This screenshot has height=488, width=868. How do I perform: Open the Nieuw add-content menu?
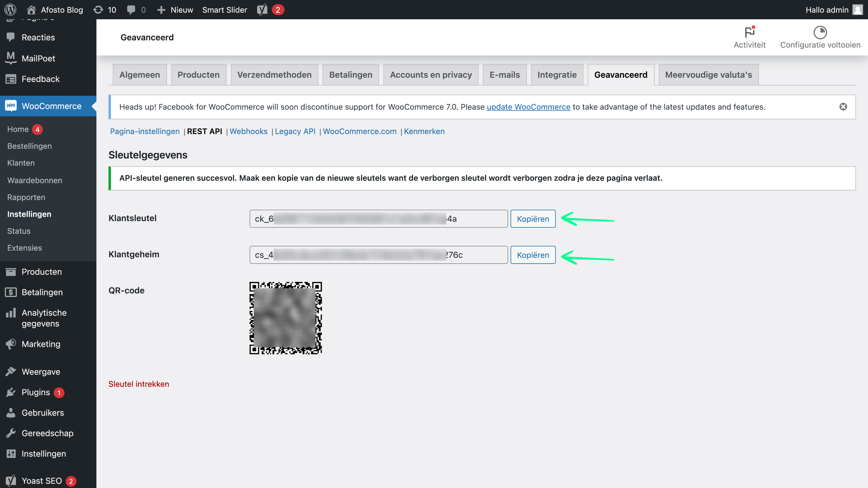(175, 10)
